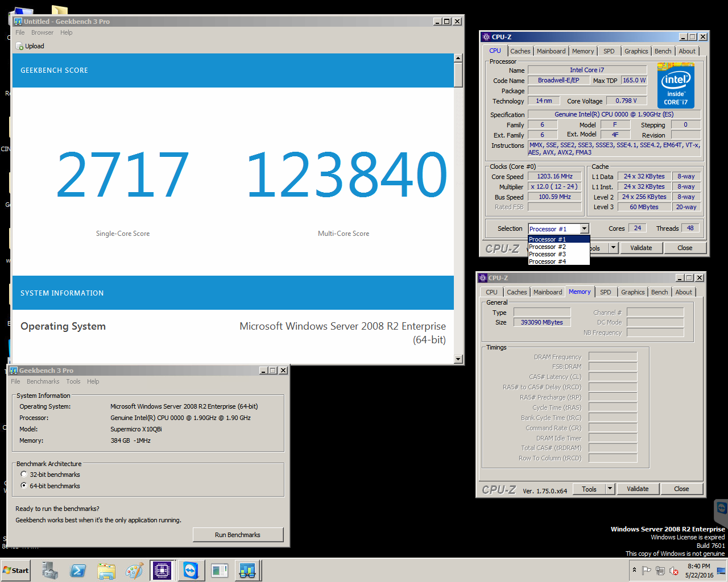The image size is (728, 582).
Task: Click Validate in top CPU-Z window
Action: [641, 248]
